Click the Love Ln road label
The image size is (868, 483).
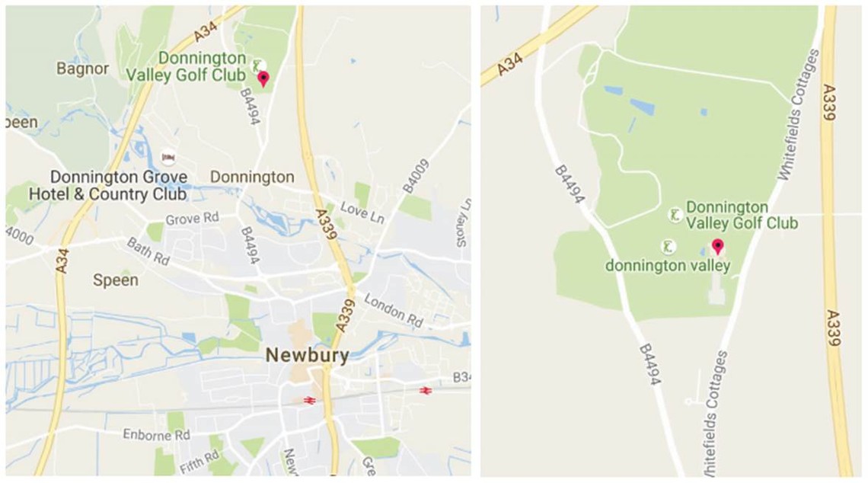click(362, 212)
